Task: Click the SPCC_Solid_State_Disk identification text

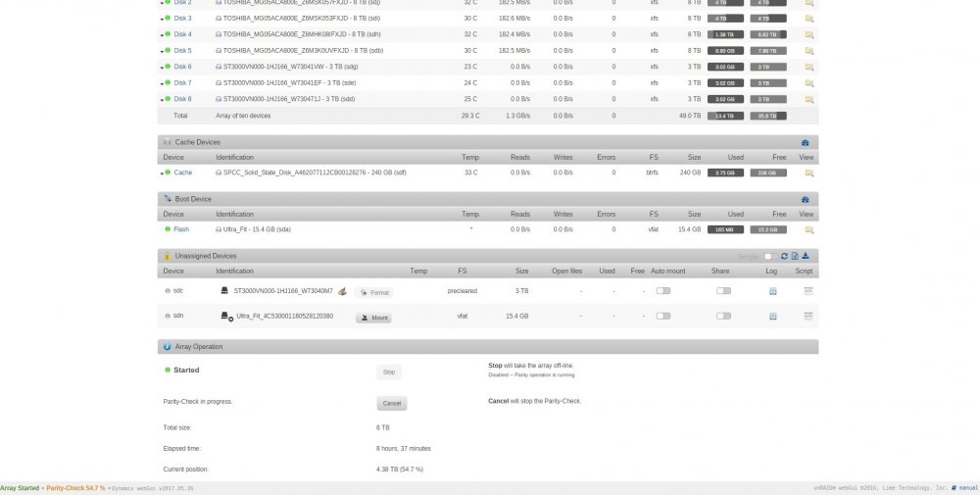Action: 315,173
